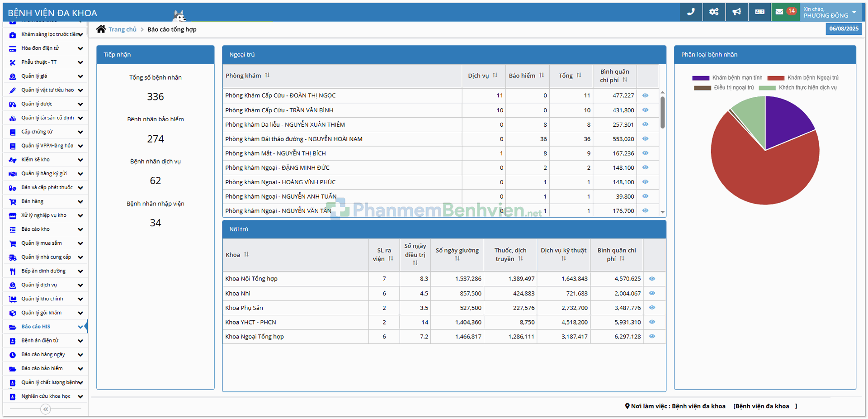Viewport: 868px width, 419px height.
Task: Expand Quản lý giá menu chevron
Action: tap(80, 76)
